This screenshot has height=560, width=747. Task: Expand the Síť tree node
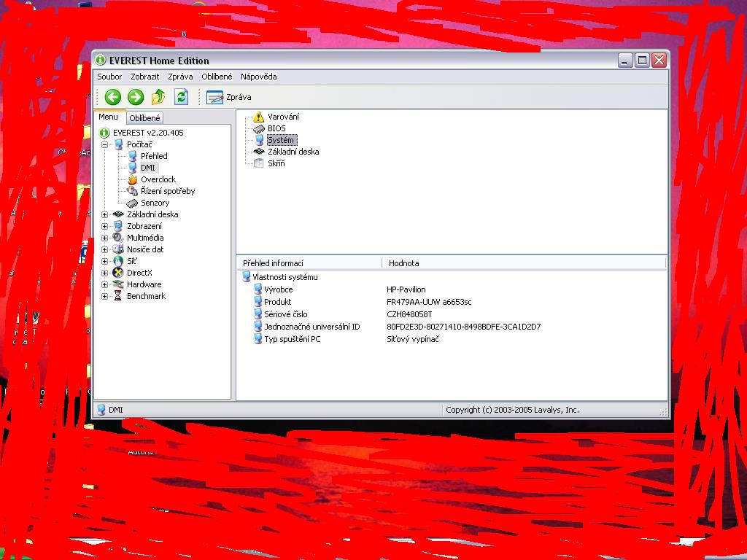click(104, 262)
